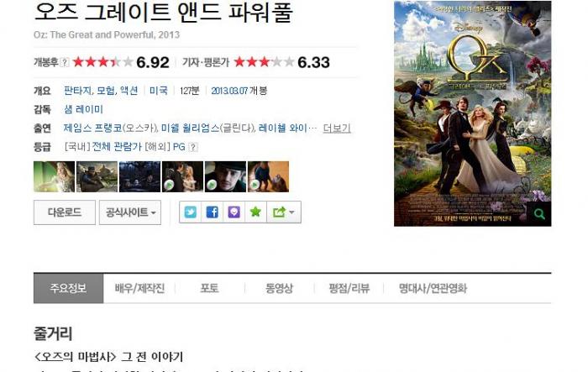Screen dimensions: 588x372
Task: Open the 평점/리뷰 tab
Action: [x=349, y=288]
